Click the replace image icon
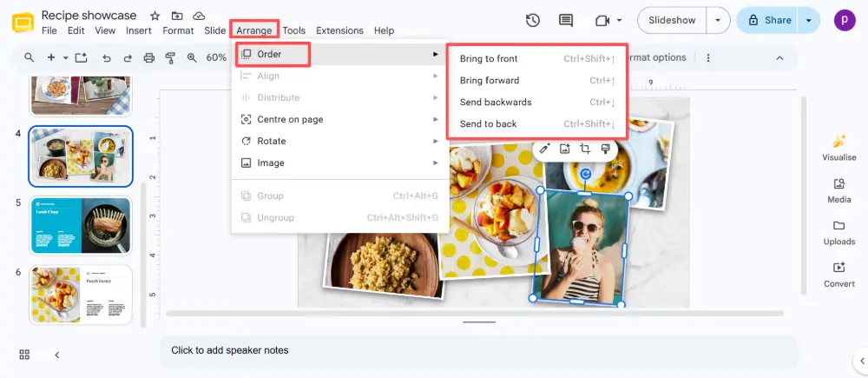The width and height of the screenshot is (868, 378). point(565,148)
